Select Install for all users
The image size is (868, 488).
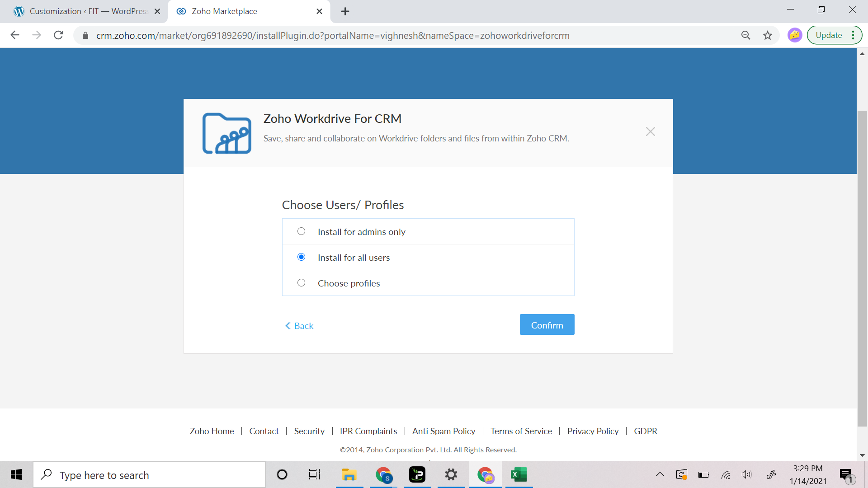coord(301,257)
